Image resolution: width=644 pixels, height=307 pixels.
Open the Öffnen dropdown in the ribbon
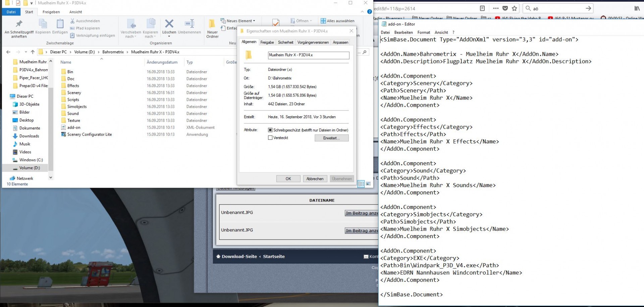point(302,21)
